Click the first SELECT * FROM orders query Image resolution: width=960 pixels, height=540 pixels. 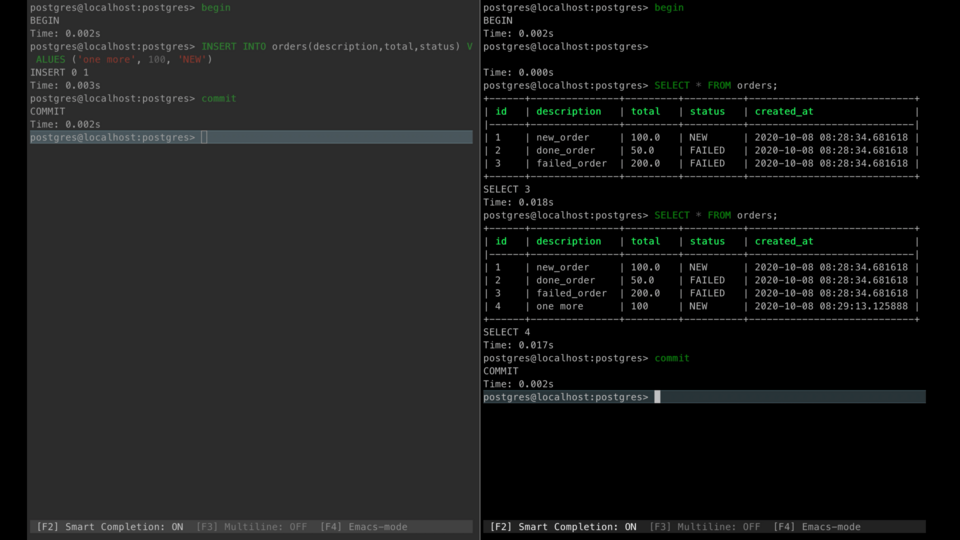point(716,85)
